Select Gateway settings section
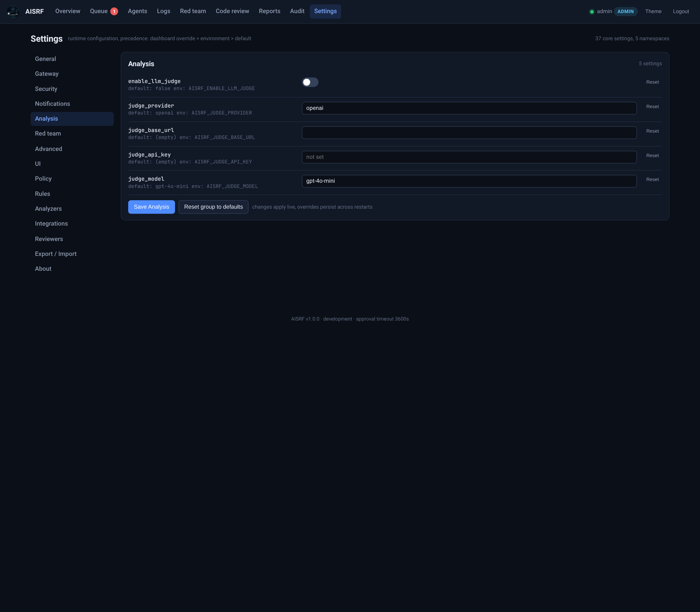 (72, 74)
